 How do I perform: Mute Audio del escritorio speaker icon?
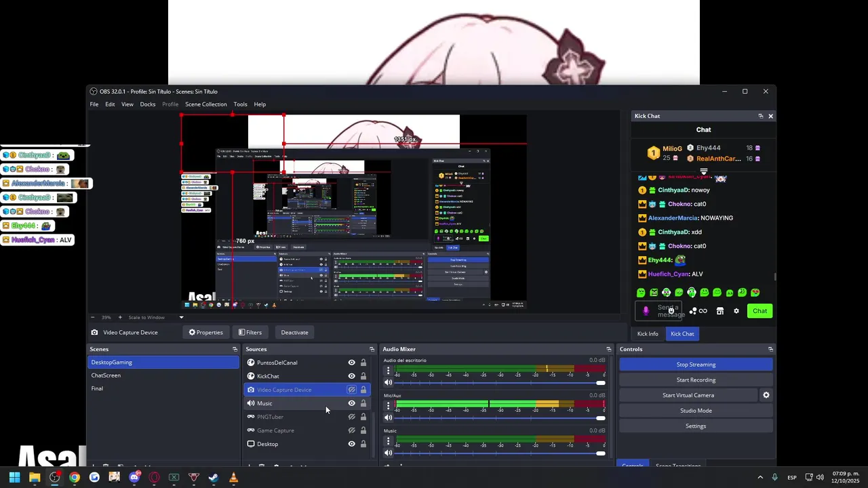[x=388, y=382]
